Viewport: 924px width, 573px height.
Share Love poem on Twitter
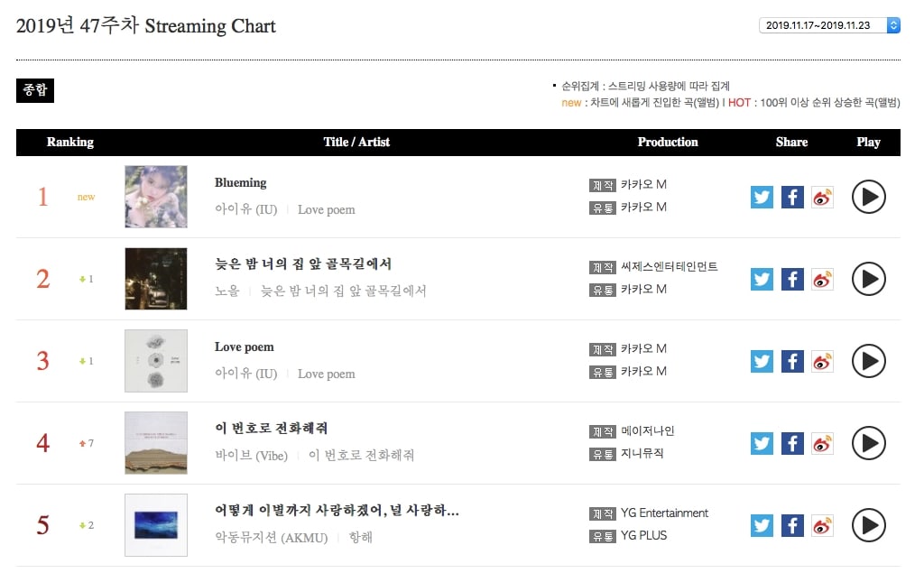(x=762, y=361)
